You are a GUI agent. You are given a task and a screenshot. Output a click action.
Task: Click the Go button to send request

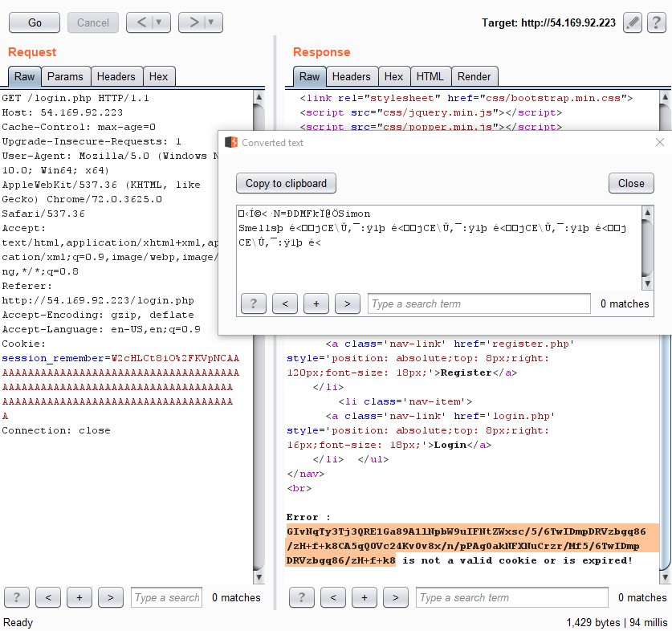[35, 22]
